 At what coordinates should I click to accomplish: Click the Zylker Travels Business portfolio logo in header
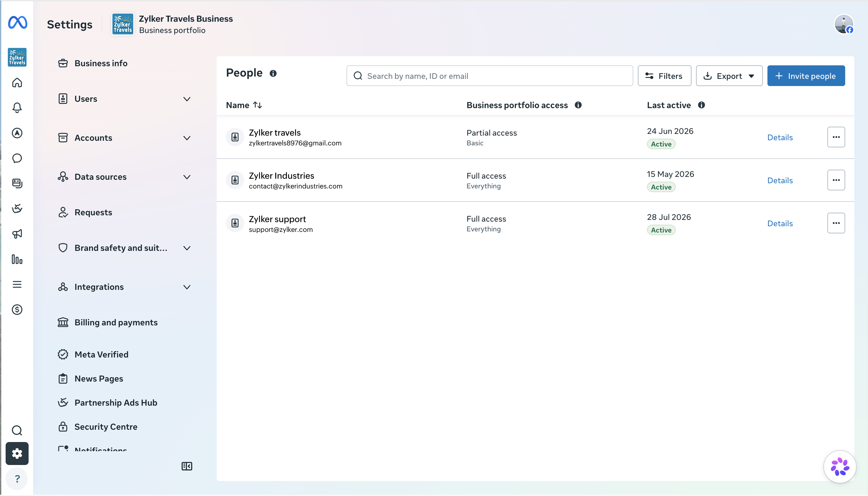point(123,24)
